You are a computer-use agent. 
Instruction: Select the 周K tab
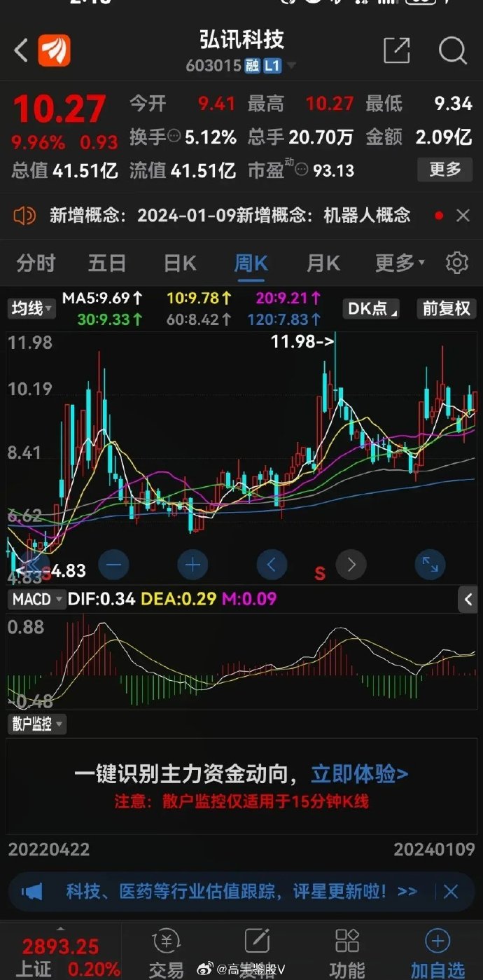[251, 263]
